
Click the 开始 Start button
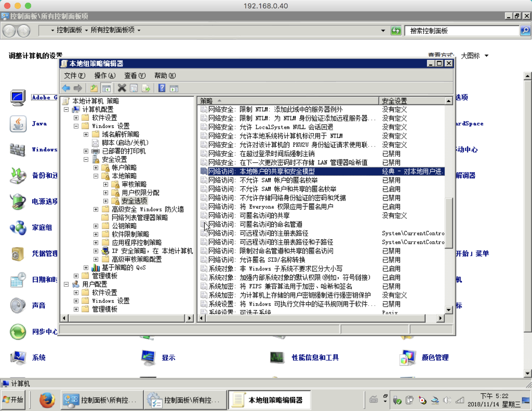point(13,400)
